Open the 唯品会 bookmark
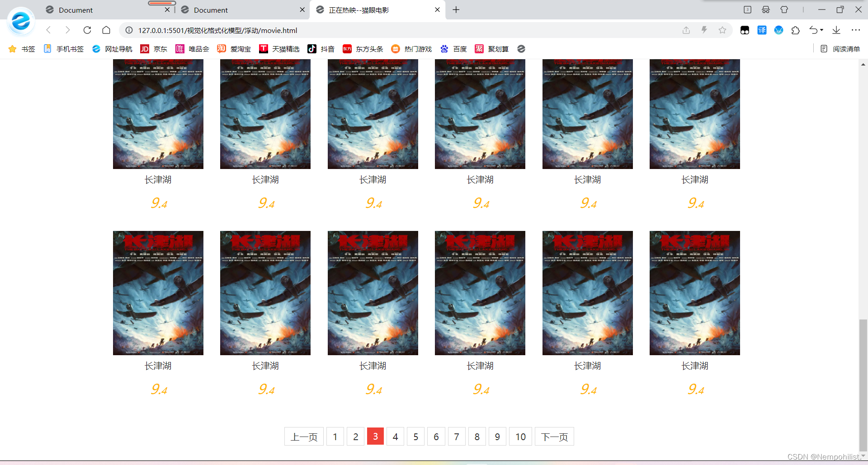 [x=192, y=49]
